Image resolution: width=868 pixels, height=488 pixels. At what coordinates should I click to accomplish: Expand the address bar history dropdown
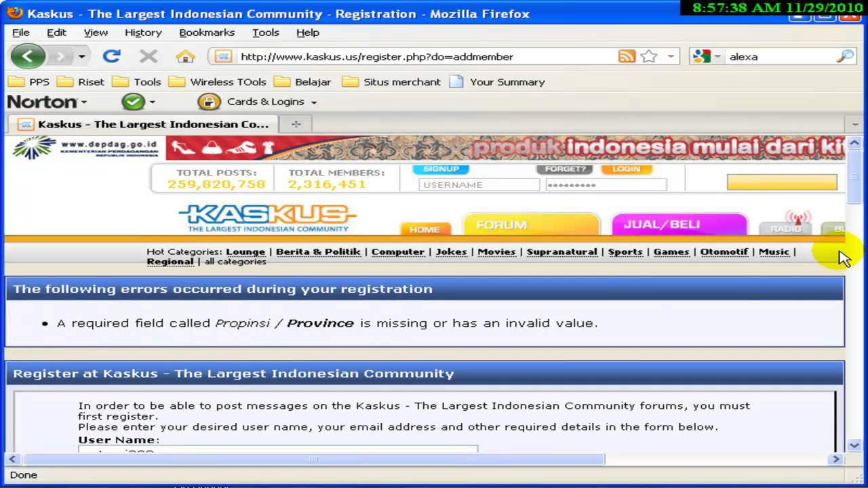(x=670, y=57)
